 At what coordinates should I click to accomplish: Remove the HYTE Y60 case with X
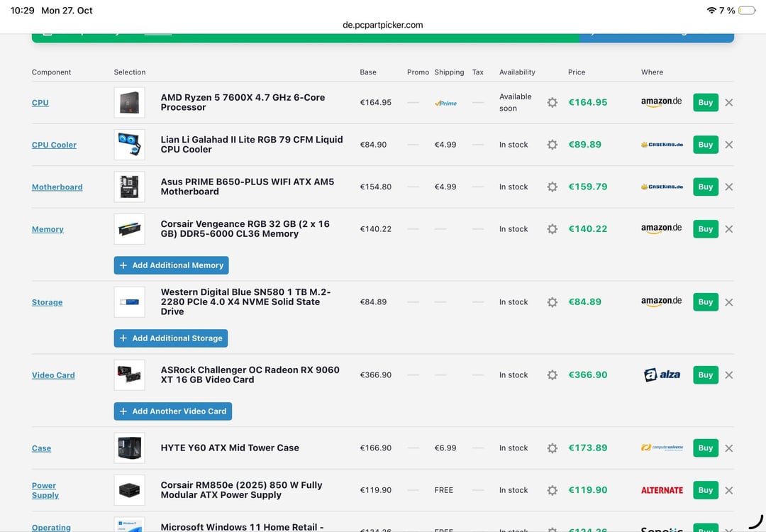click(728, 448)
